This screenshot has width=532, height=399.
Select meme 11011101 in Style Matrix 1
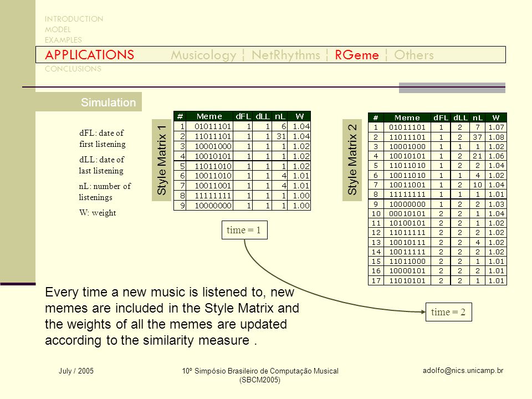coord(213,136)
